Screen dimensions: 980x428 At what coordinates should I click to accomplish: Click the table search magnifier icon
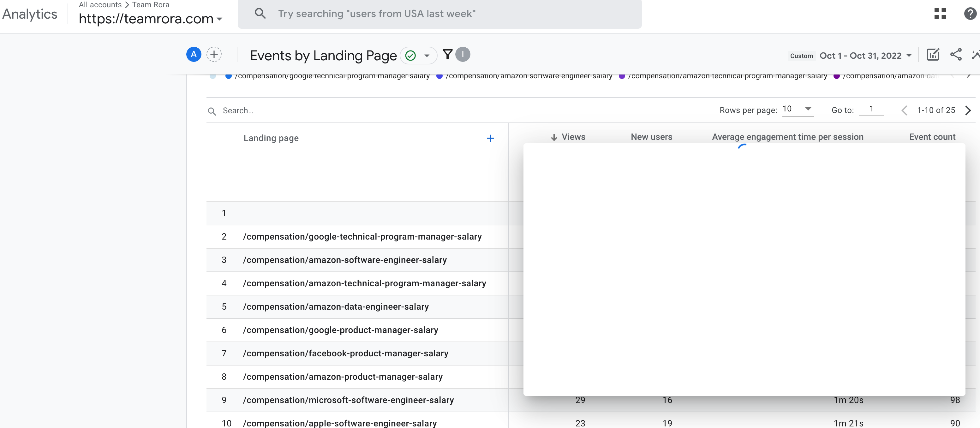212,111
